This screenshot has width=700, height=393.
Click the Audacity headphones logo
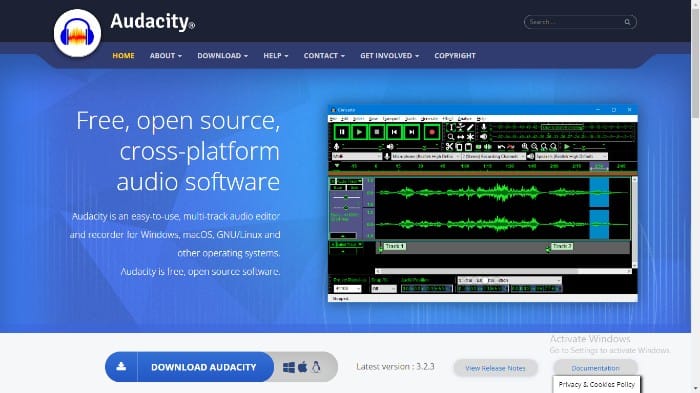pyautogui.click(x=77, y=33)
